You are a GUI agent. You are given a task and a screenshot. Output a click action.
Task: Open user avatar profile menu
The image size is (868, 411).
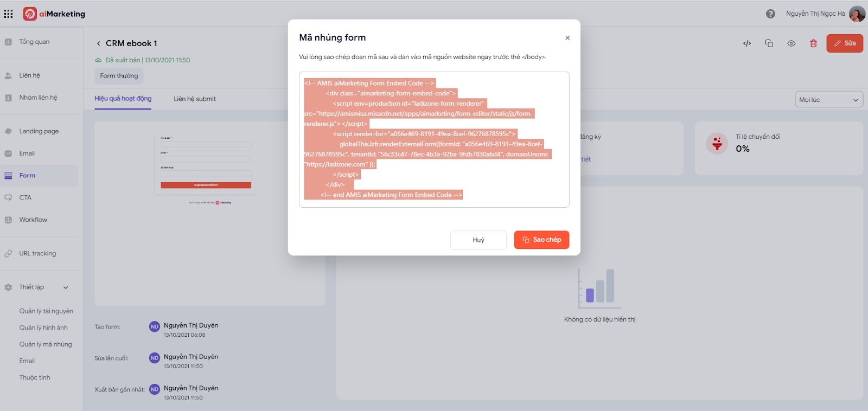(857, 14)
